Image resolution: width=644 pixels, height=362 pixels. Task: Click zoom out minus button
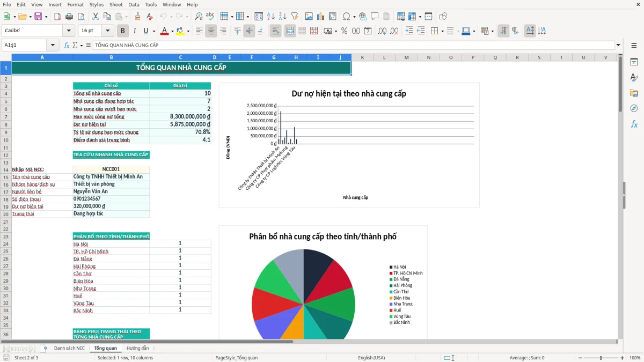580,358
